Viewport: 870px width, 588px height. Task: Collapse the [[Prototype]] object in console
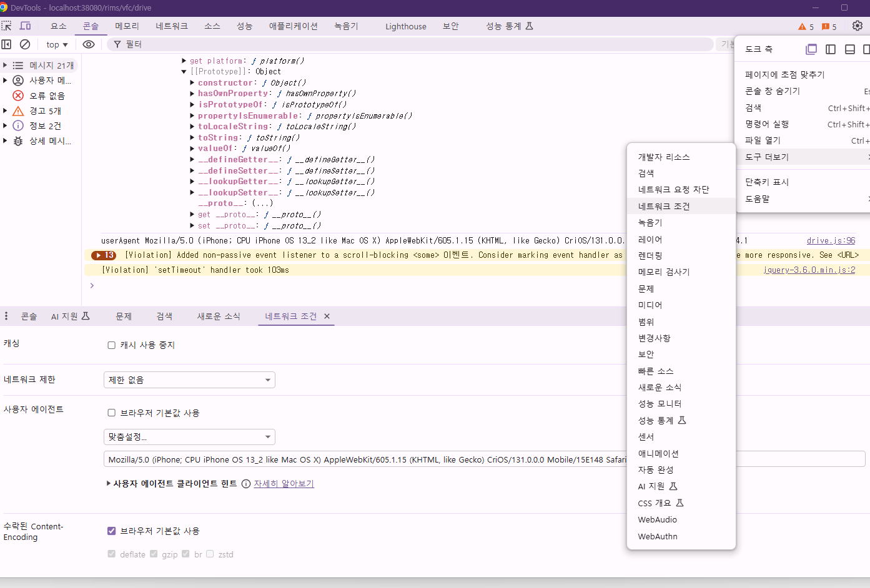(x=182, y=71)
